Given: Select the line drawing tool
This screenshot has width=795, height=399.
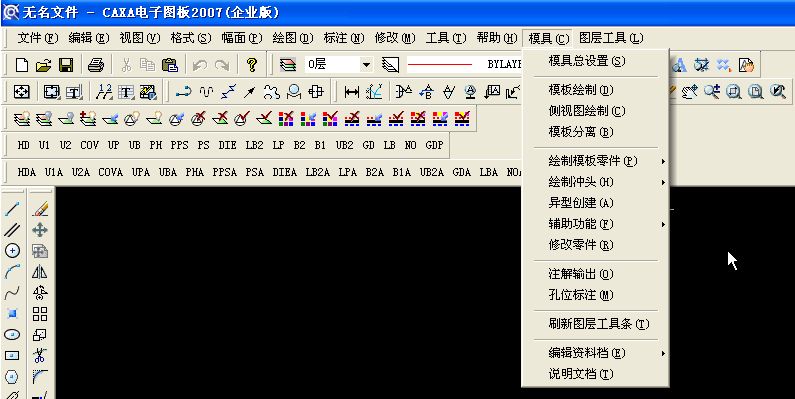Looking at the screenshot, I should pyautogui.click(x=12, y=208).
